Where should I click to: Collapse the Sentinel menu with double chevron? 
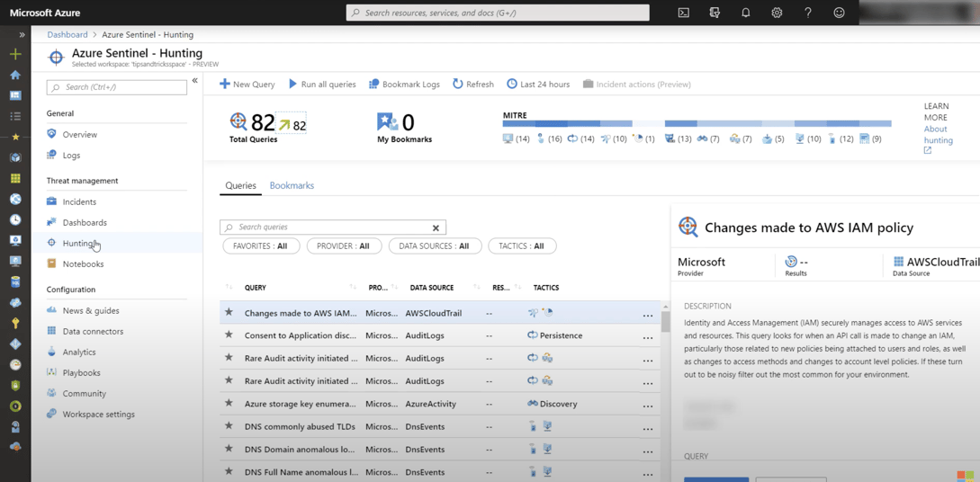click(x=194, y=80)
